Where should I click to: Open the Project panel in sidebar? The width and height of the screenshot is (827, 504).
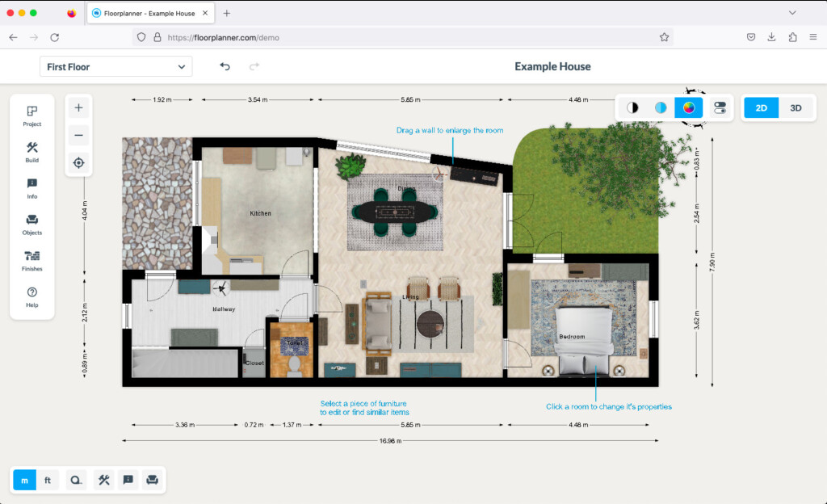tap(31, 116)
